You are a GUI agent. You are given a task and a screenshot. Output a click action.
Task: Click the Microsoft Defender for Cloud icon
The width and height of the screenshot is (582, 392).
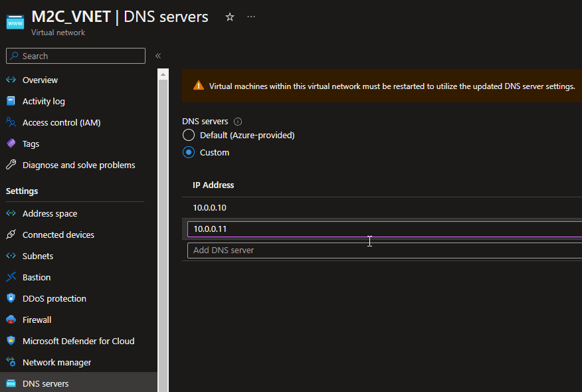click(x=11, y=340)
